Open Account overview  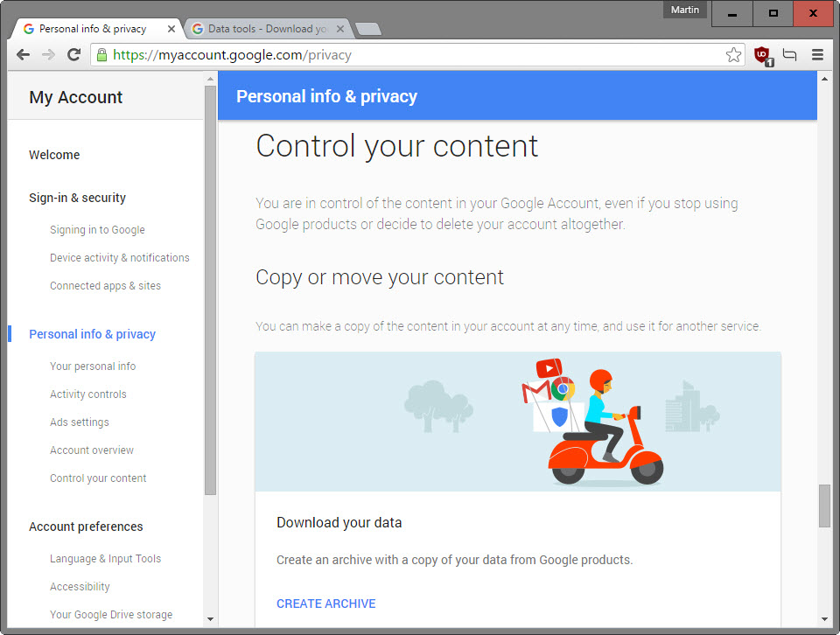(x=92, y=450)
